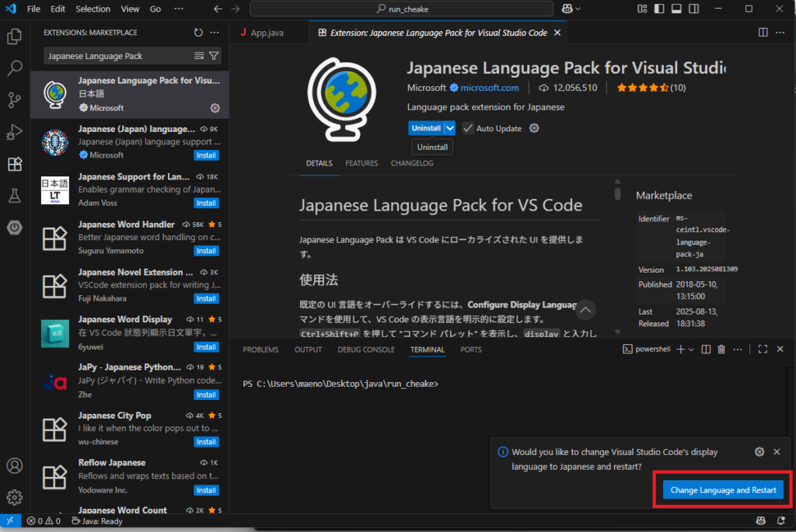This screenshot has width=796, height=532.
Task: Go back in navigation history
Action: coord(218,9)
